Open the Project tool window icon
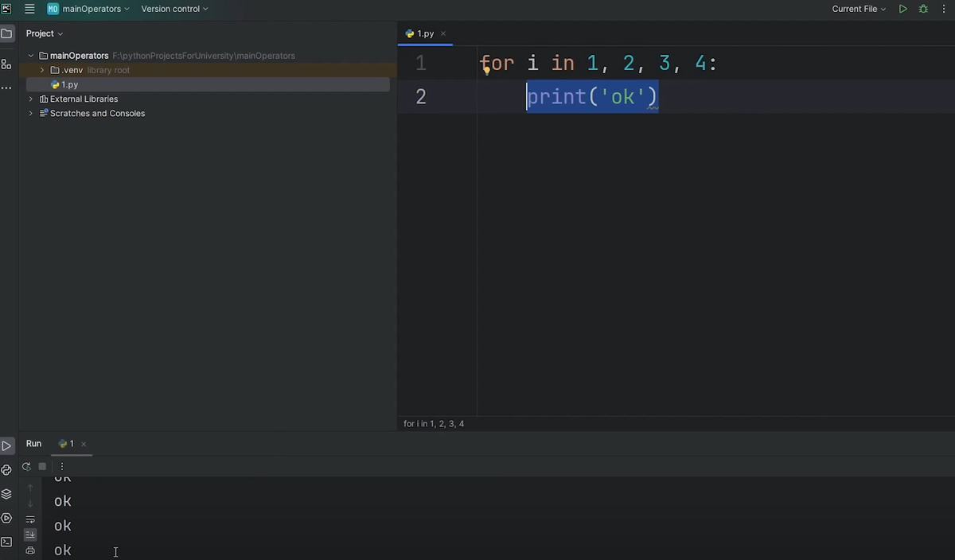This screenshot has height=560, width=955. tap(6, 33)
